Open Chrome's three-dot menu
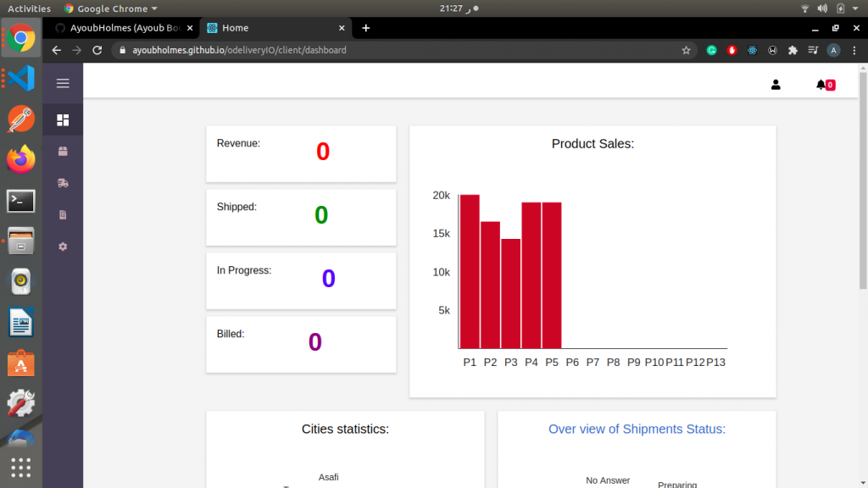The image size is (868, 488). pos(854,50)
